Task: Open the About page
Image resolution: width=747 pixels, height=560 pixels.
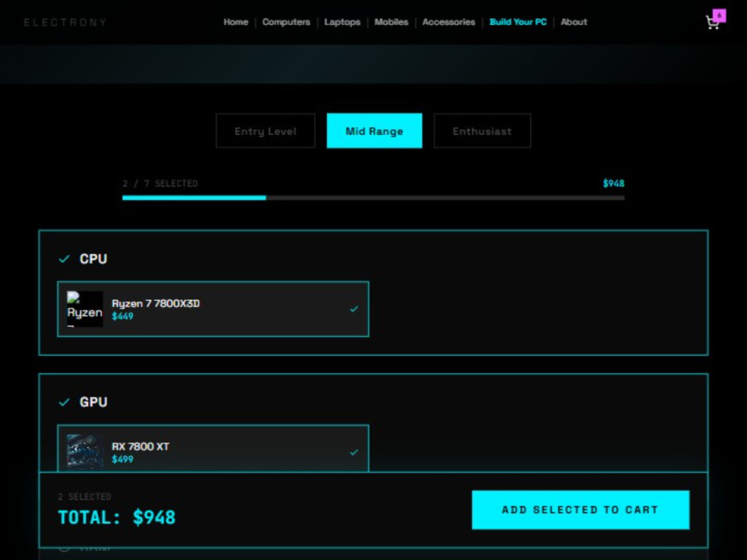Action: pos(574,22)
